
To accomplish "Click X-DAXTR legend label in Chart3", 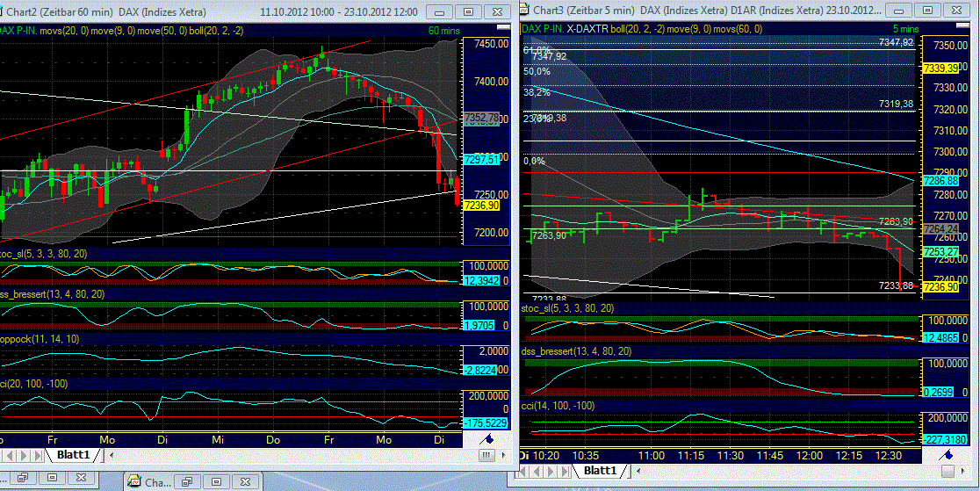I will pos(587,28).
